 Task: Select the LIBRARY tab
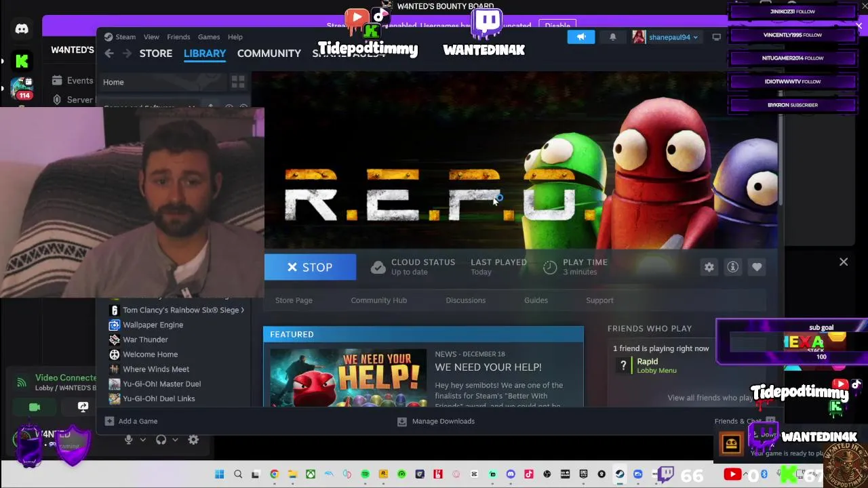(205, 54)
